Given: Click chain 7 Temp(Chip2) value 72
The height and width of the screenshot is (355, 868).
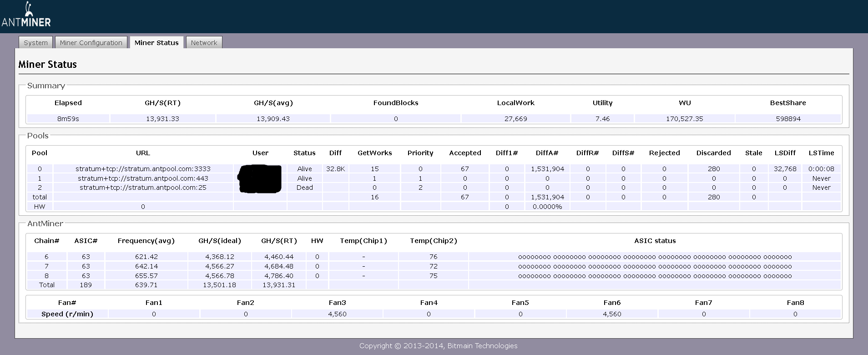Looking at the screenshot, I should click(x=433, y=266).
